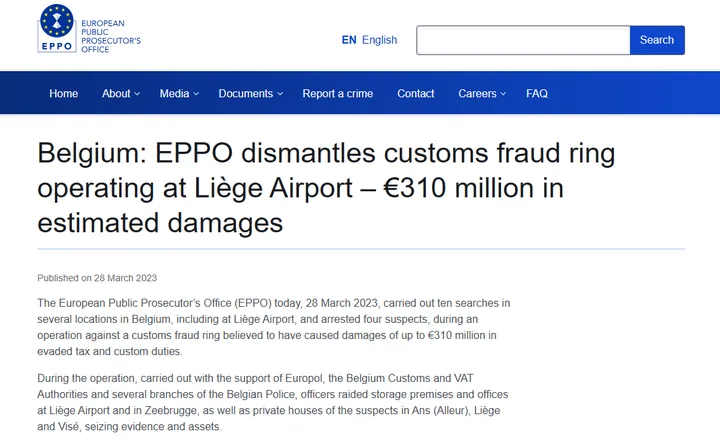Focus the site search text field

523,40
